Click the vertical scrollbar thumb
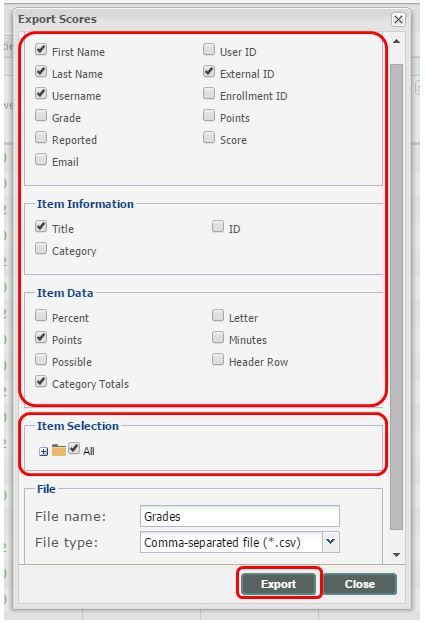Image resolution: width=426 pixels, height=623 pixels. (396, 296)
